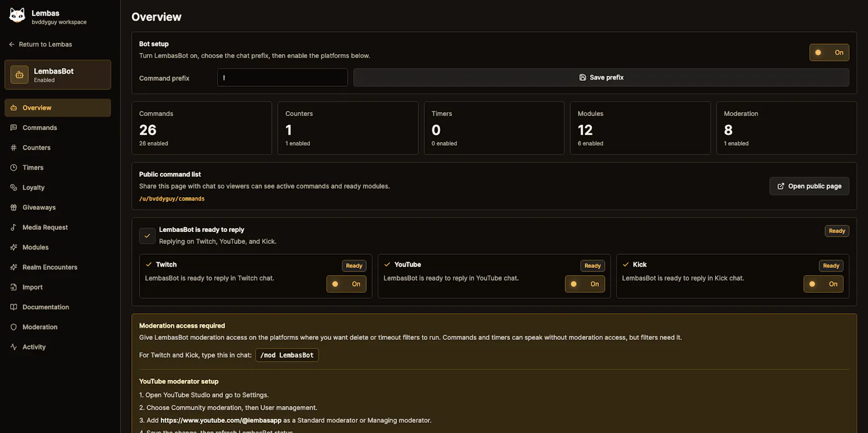Click the Activity pulse icon in the sidebar
The width and height of the screenshot is (868, 433).
click(14, 347)
